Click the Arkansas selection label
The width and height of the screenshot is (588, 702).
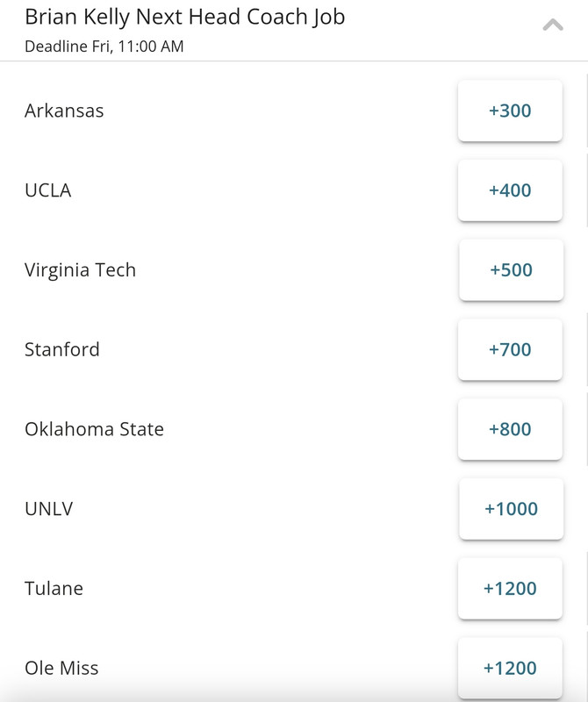pyautogui.click(x=64, y=111)
